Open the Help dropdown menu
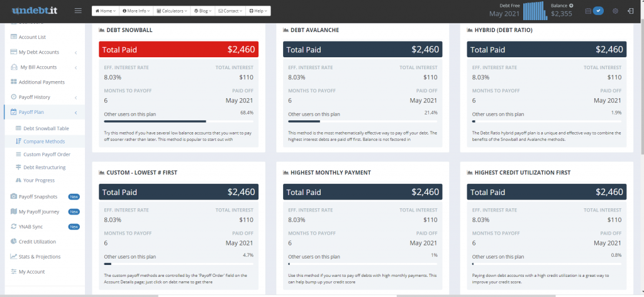The width and height of the screenshot is (644, 297). 258,11
